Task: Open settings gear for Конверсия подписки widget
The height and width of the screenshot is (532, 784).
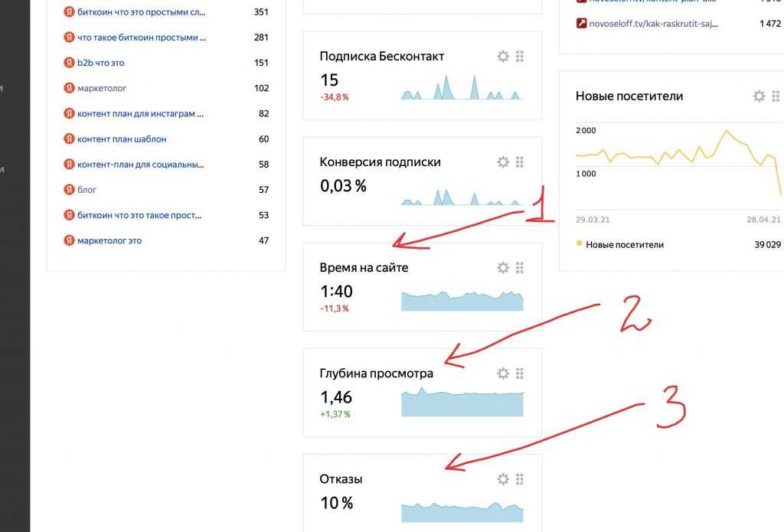Action: tap(503, 162)
